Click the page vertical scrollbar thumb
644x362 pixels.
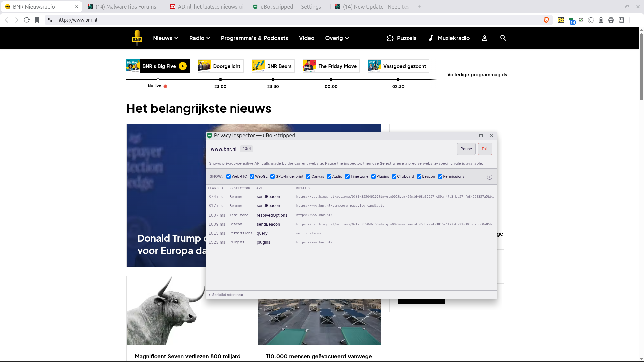click(641, 66)
